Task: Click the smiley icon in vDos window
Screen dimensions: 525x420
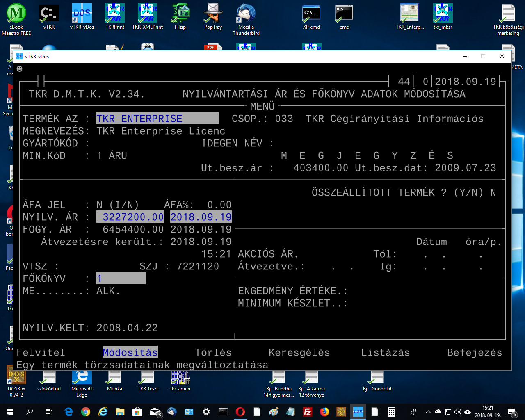Action: coord(19,69)
